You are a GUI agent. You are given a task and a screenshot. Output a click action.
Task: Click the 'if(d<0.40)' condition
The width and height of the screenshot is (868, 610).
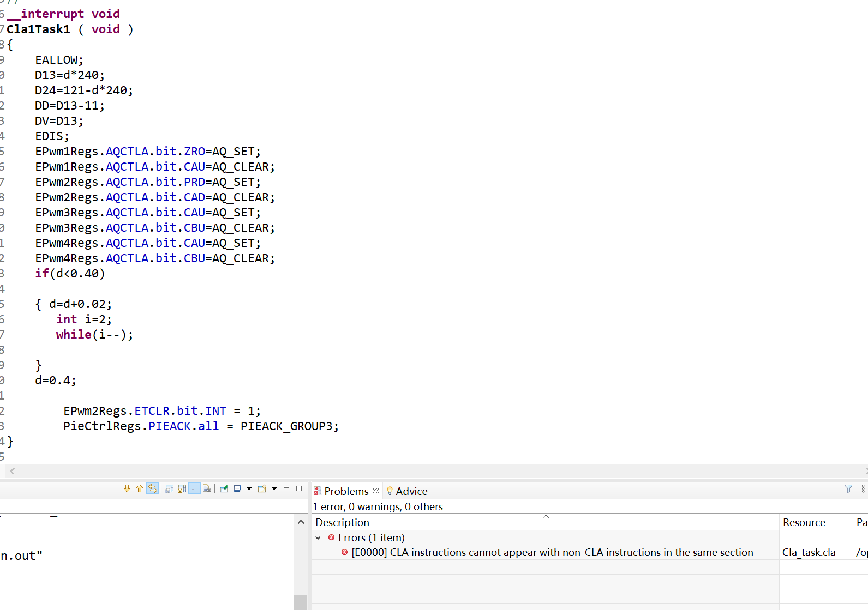coord(70,274)
